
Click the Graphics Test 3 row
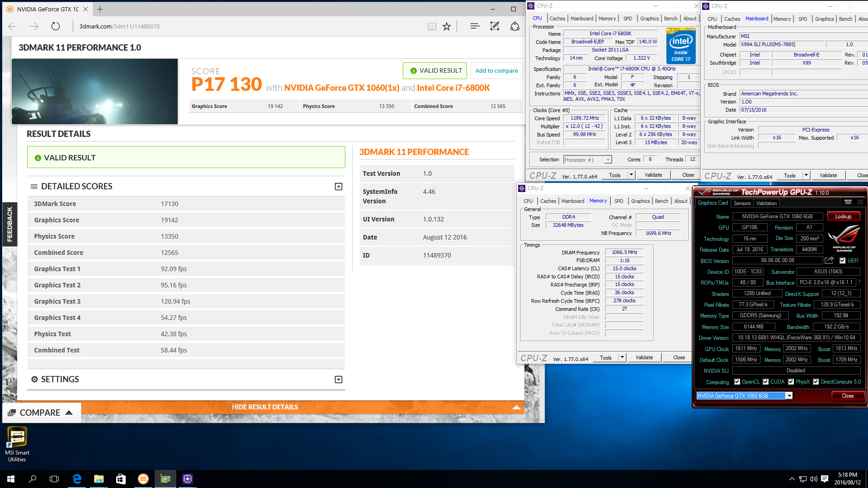click(x=186, y=301)
